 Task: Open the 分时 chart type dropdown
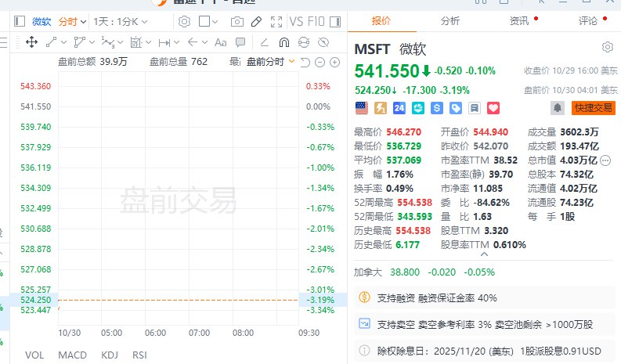click(x=73, y=21)
